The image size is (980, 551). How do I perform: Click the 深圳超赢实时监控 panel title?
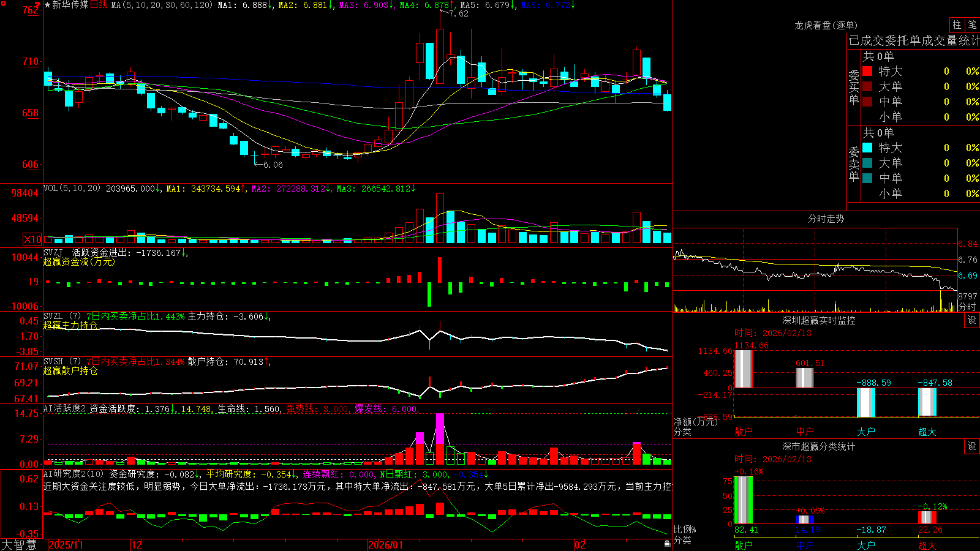818,320
